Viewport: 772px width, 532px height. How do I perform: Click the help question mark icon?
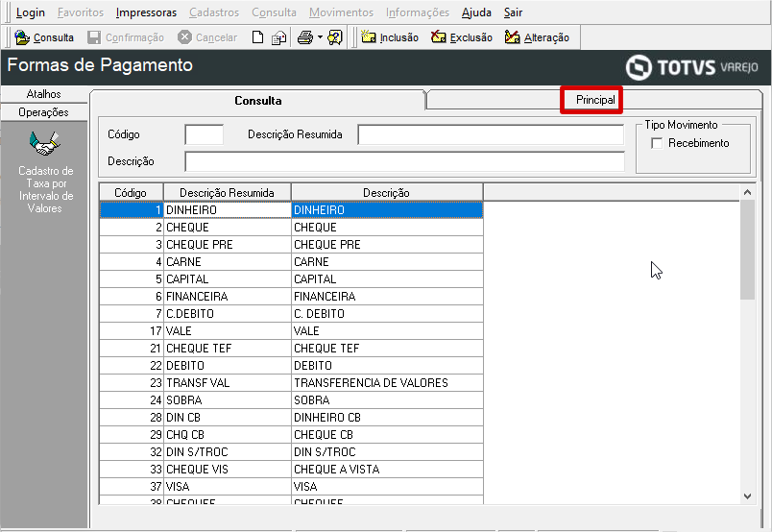point(335,37)
